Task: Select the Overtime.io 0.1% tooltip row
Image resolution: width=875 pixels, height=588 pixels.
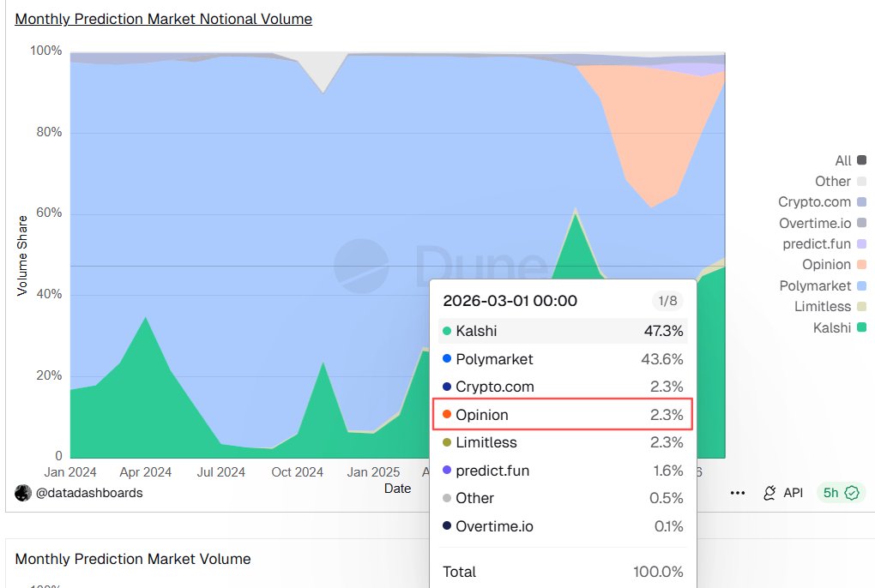Action: click(563, 526)
